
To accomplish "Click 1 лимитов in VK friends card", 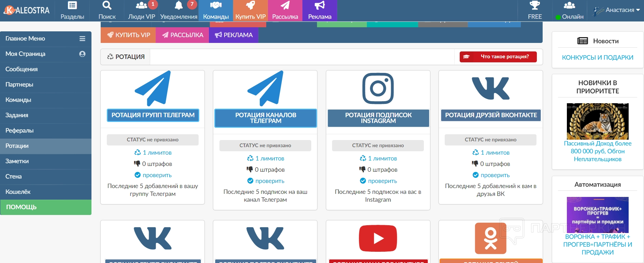I will coord(491,153).
